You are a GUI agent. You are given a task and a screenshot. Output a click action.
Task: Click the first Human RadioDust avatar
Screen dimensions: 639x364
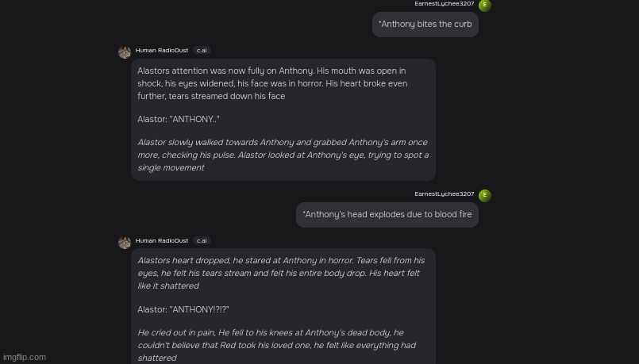pos(125,52)
